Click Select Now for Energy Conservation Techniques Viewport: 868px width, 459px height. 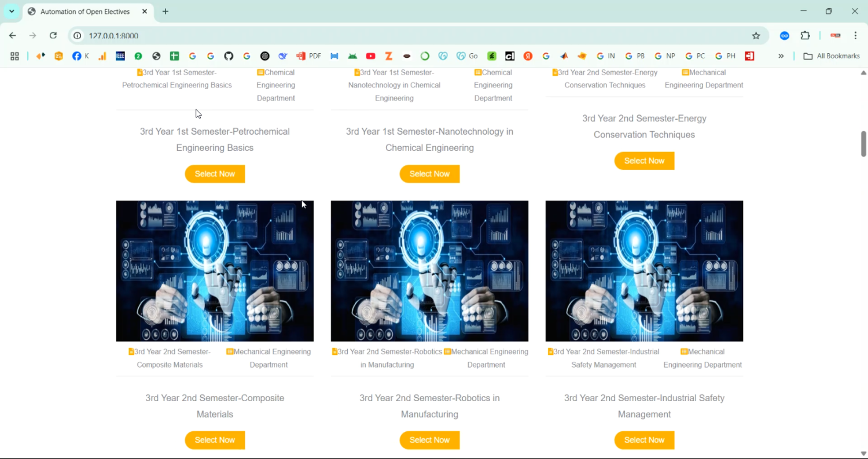644,161
